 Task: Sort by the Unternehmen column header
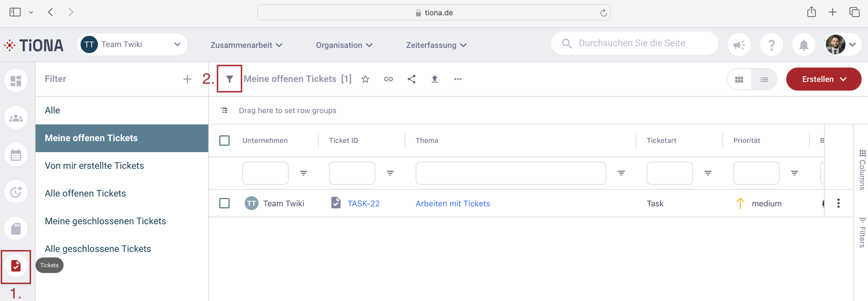coord(265,140)
